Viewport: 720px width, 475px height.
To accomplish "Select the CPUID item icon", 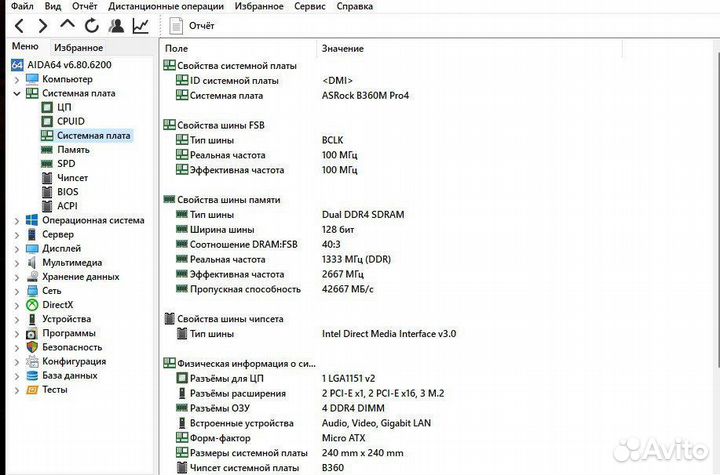I will coord(47,121).
